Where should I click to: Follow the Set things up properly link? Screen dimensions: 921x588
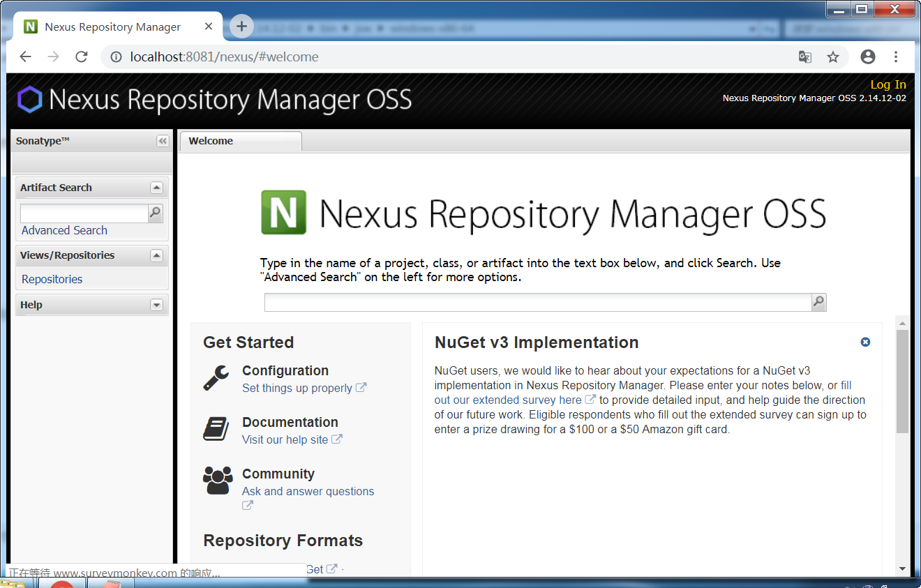[x=297, y=388]
